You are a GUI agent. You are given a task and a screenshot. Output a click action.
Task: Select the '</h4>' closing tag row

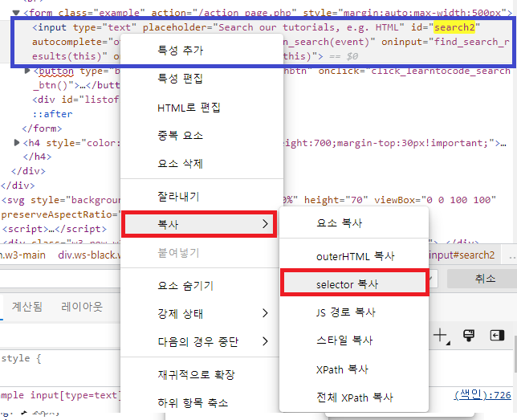[37, 157]
